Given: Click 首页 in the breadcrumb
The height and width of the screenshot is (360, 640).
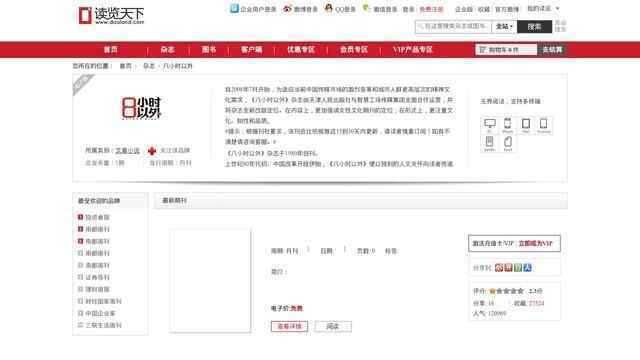Looking at the screenshot, I should point(125,66).
